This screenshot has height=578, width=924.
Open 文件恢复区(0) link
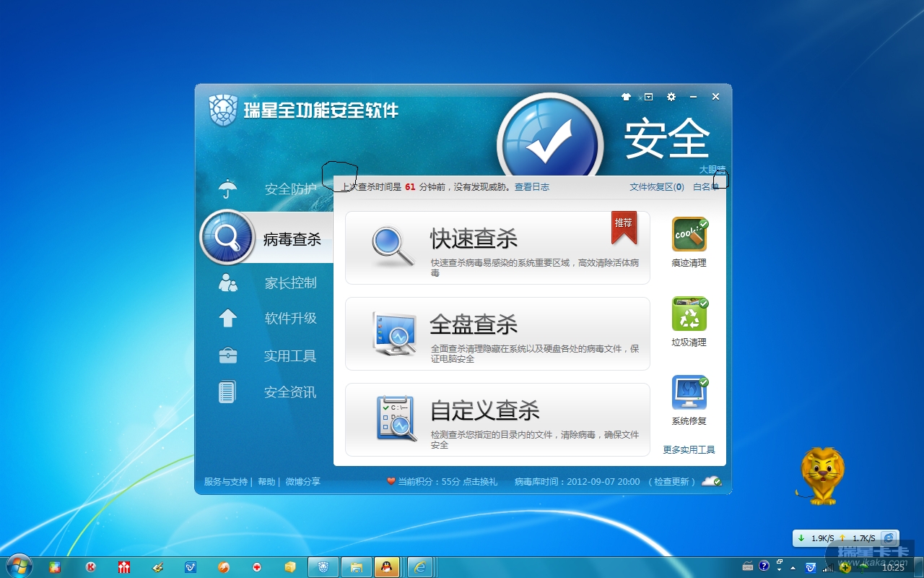657,187
